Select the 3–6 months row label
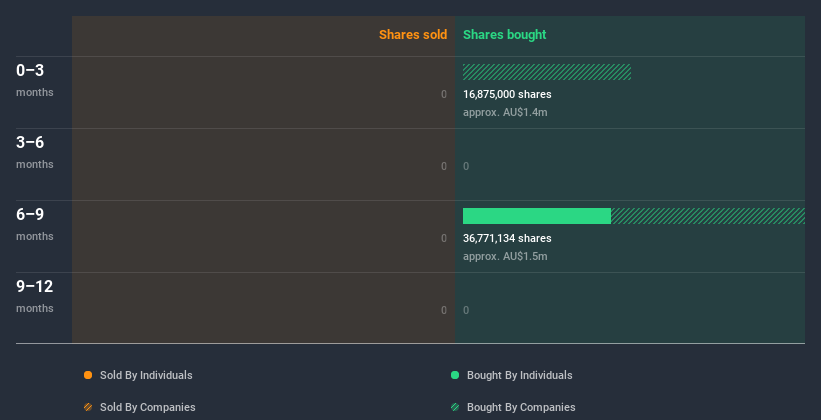Viewport: 821px width, 420px height. point(35,152)
